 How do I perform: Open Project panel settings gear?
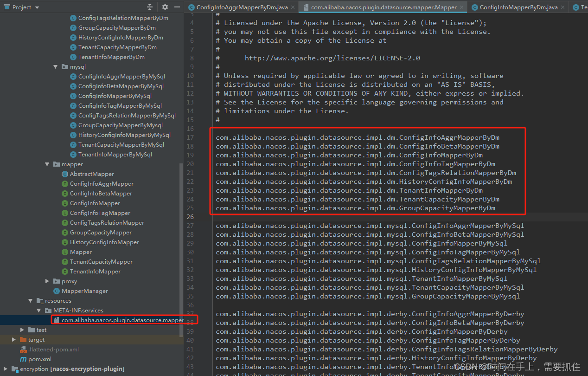pos(165,7)
